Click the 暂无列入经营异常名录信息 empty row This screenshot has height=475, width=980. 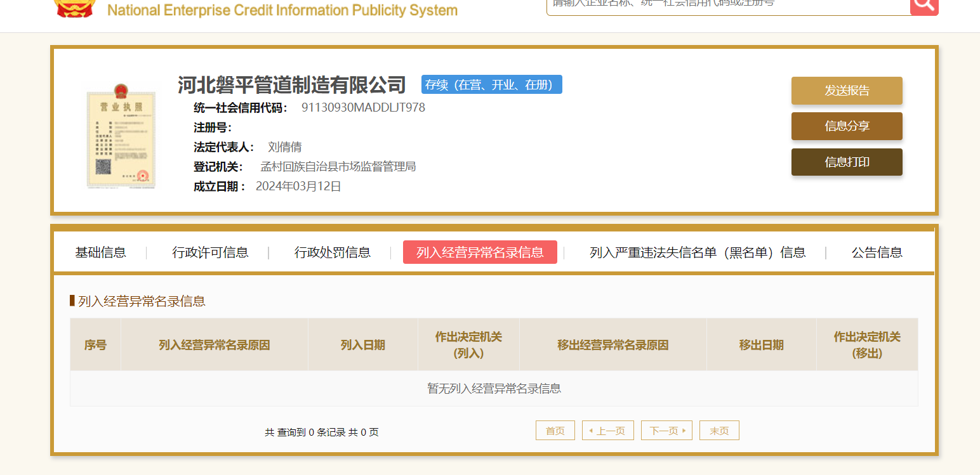point(494,389)
